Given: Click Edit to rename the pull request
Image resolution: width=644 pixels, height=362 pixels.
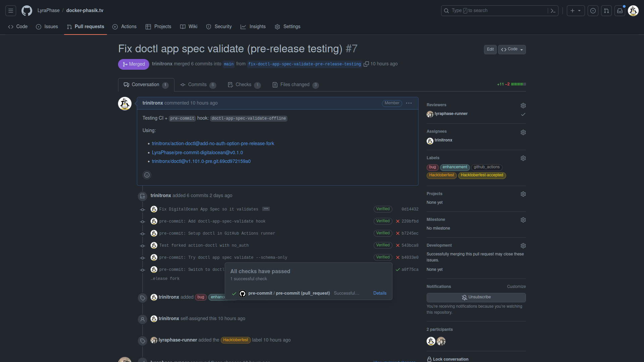Looking at the screenshot, I should pos(490,49).
